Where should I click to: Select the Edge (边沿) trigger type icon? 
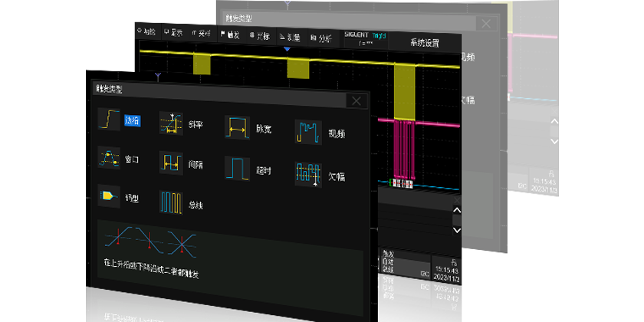coord(109,120)
